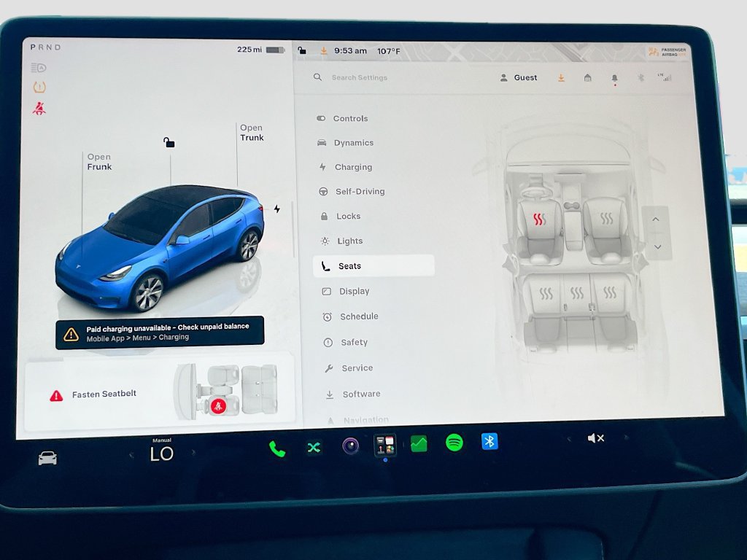The height and width of the screenshot is (560, 747).
Task: Open the Charging settings menu
Action: click(x=346, y=167)
